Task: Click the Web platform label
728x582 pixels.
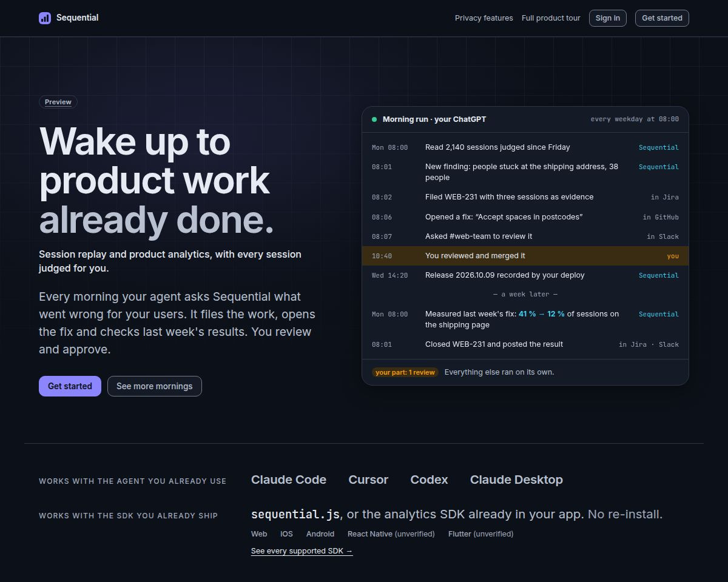Action: tap(259, 534)
